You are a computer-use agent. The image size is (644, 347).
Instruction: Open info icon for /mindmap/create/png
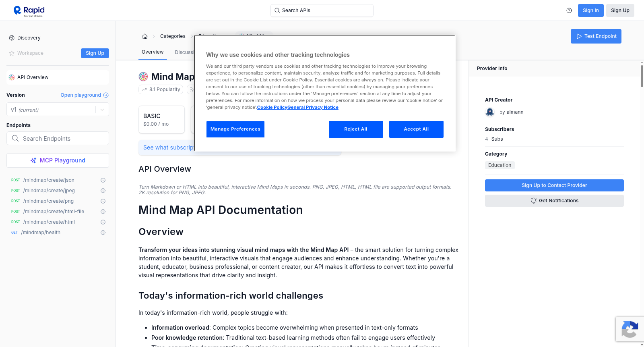pyautogui.click(x=103, y=201)
